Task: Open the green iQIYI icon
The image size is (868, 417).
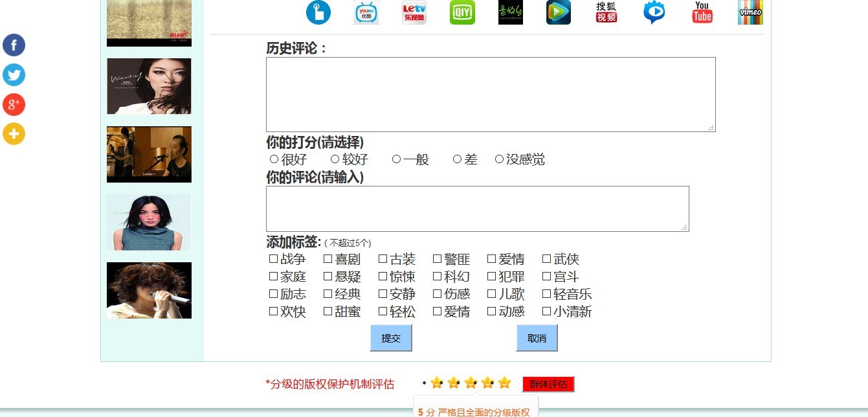Action: click(x=462, y=12)
